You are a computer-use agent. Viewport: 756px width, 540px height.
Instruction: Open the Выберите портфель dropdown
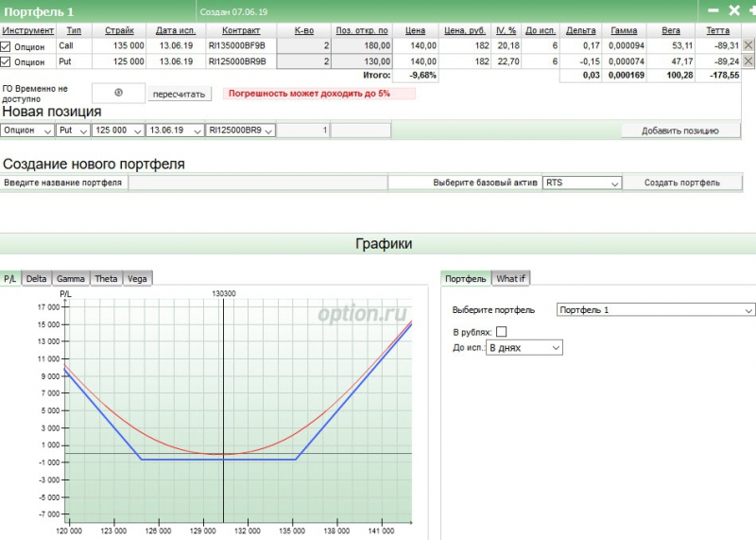(655, 310)
